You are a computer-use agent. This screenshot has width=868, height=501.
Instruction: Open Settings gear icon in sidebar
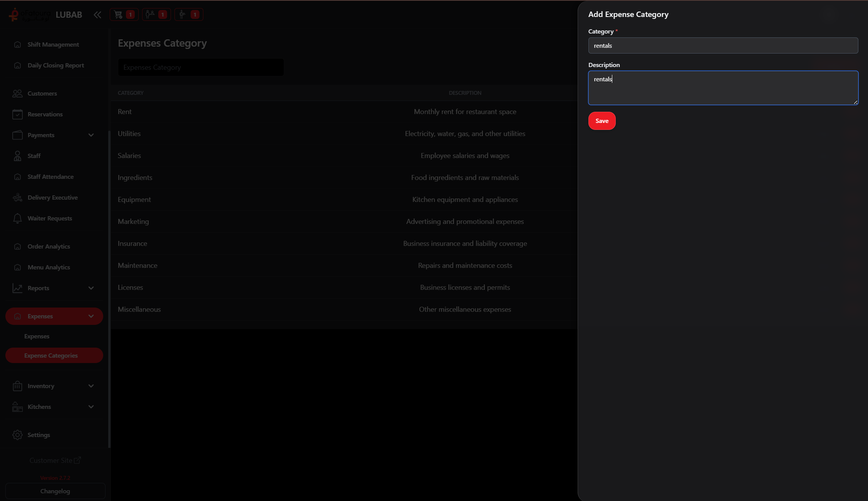coord(17,435)
